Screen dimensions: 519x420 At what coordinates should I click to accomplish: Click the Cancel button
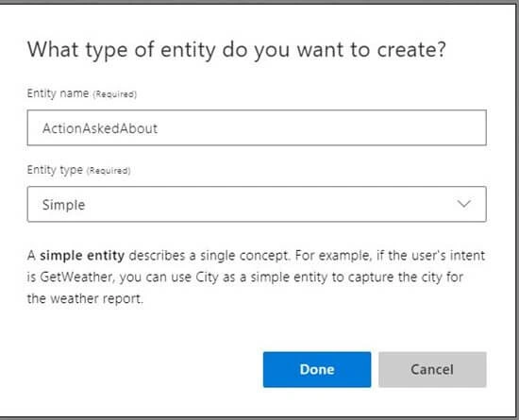[x=432, y=369]
